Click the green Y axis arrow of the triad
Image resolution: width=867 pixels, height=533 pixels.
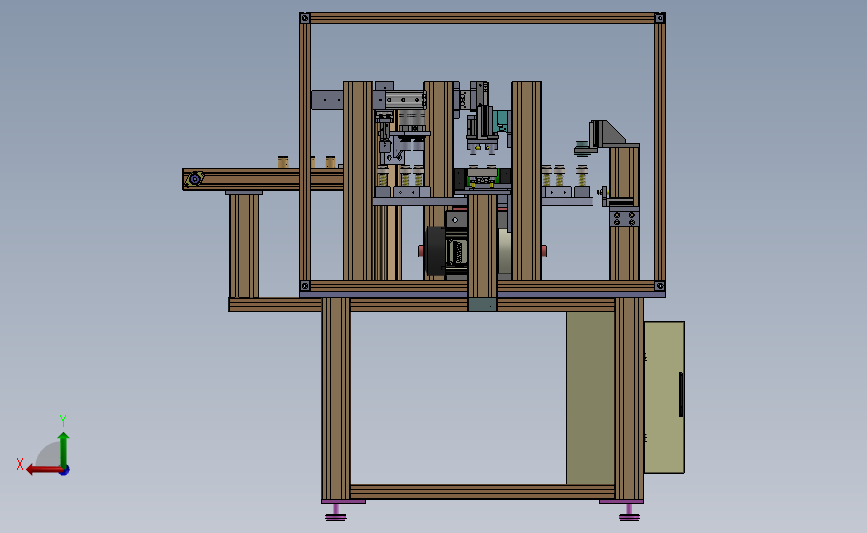pyautogui.click(x=64, y=449)
